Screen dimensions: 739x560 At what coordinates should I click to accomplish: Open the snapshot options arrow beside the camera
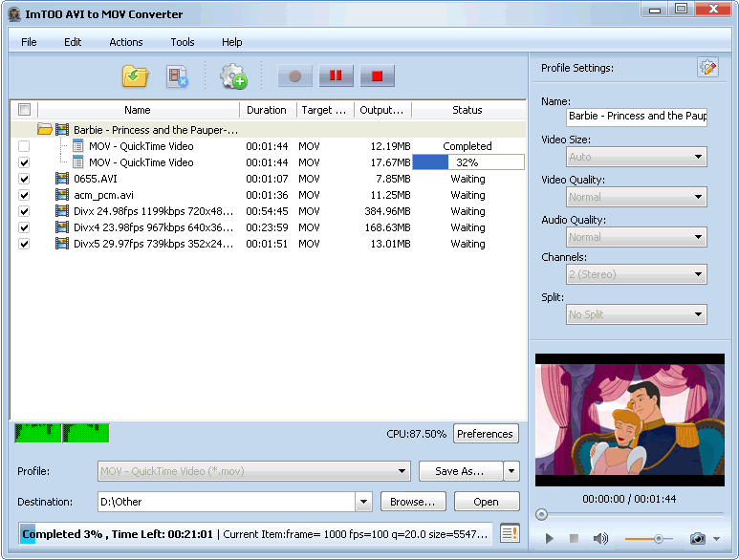tap(716, 538)
